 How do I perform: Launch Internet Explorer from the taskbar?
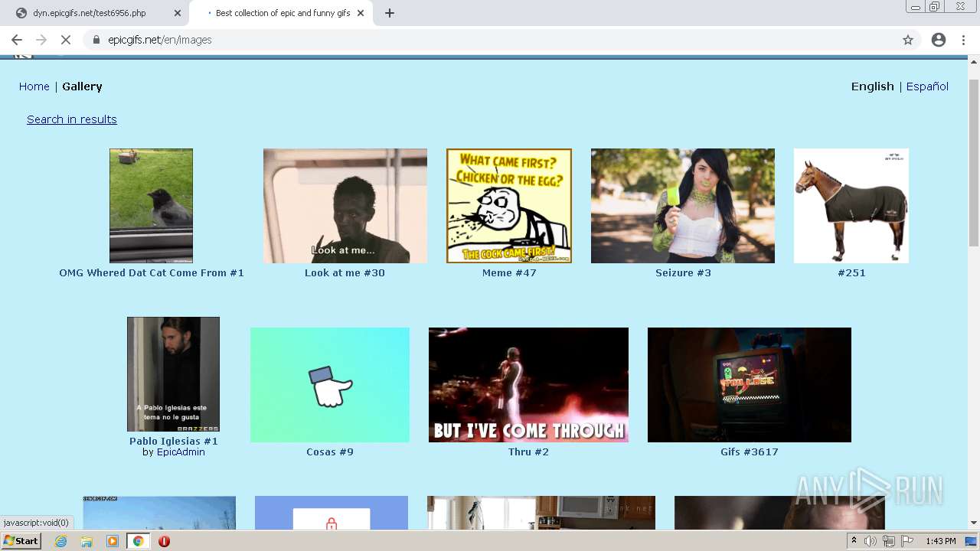[60, 541]
